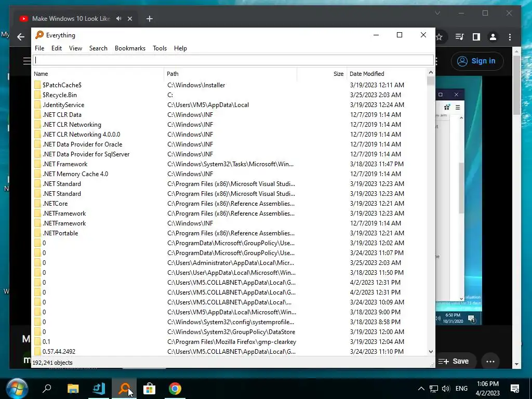The width and height of the screenshot is (532, 399).
Task: Open the Bookmarks menu in Everything
Action: pos(130,48)
